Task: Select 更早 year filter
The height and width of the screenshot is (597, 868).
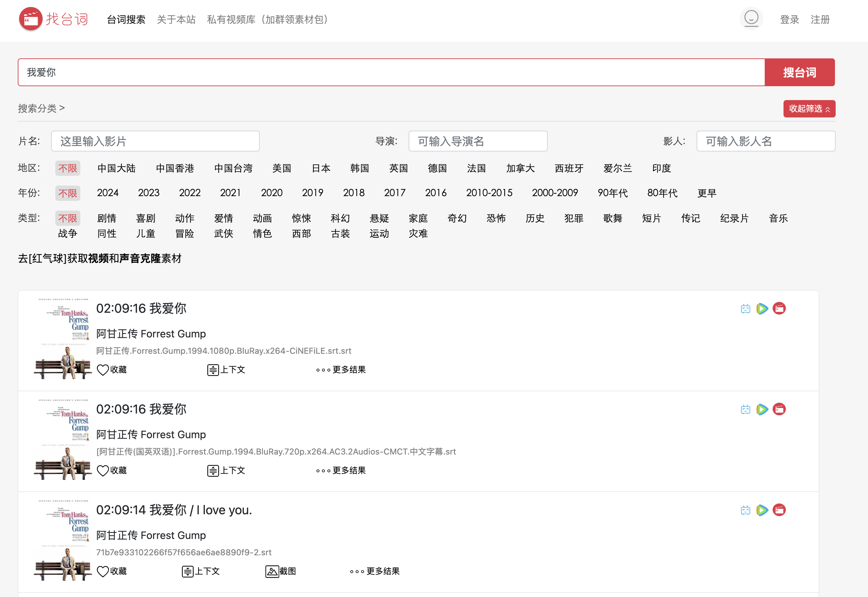Action: click(707, 193)
